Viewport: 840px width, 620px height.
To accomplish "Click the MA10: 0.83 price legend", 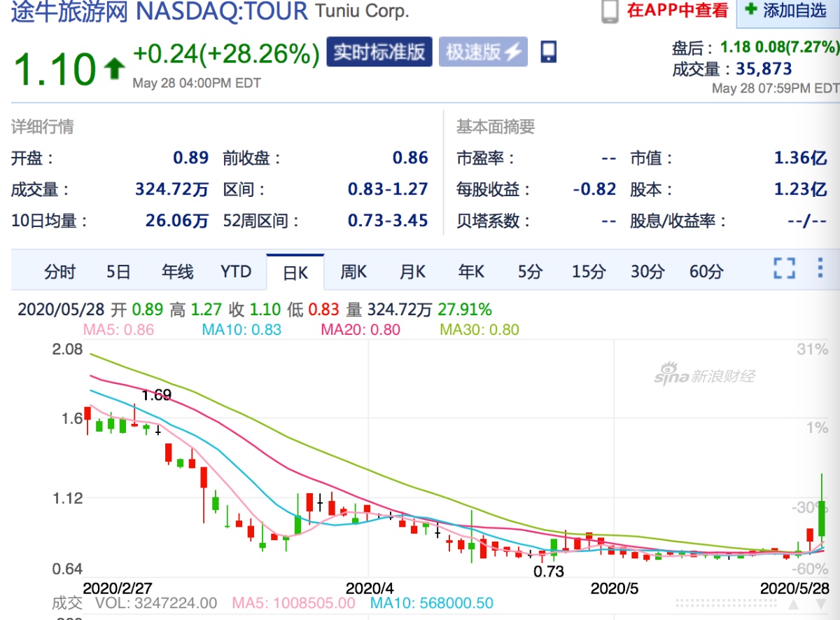I will tap(241, 329).
